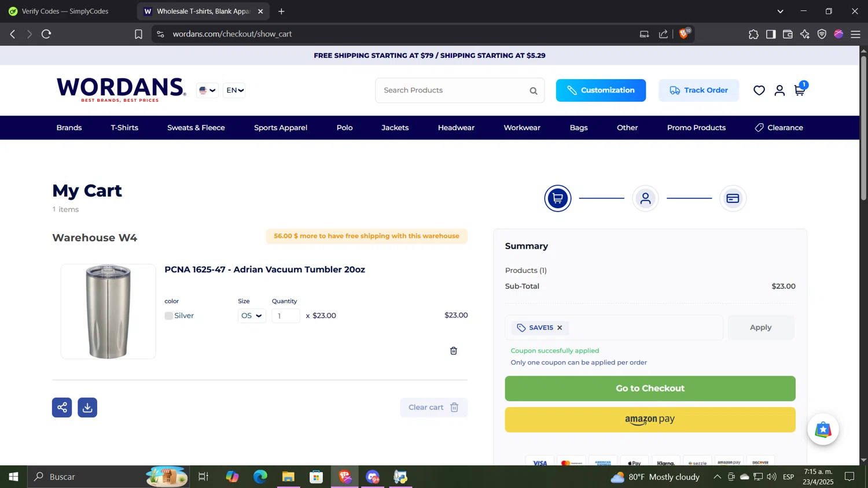Click the Customization button
The image size is (868, 488).
(601, 91)
